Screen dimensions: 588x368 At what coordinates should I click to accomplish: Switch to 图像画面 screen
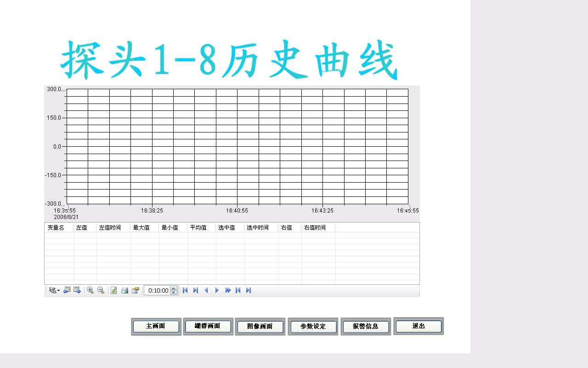(260, 327)
